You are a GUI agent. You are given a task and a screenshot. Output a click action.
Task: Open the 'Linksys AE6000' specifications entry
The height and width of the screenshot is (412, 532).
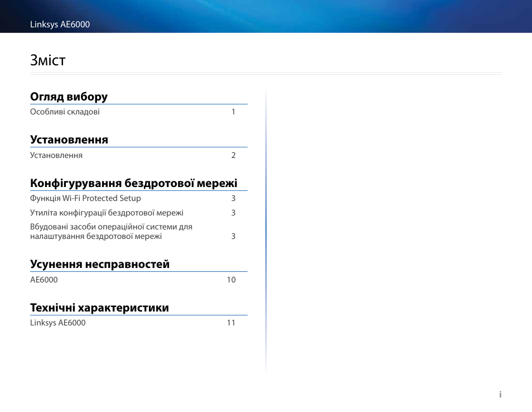pos(58,323)
